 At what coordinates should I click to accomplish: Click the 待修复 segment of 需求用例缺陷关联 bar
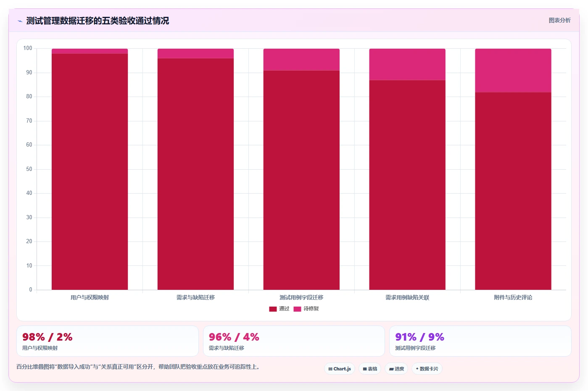pyautogui.click(x=407, y=64)
